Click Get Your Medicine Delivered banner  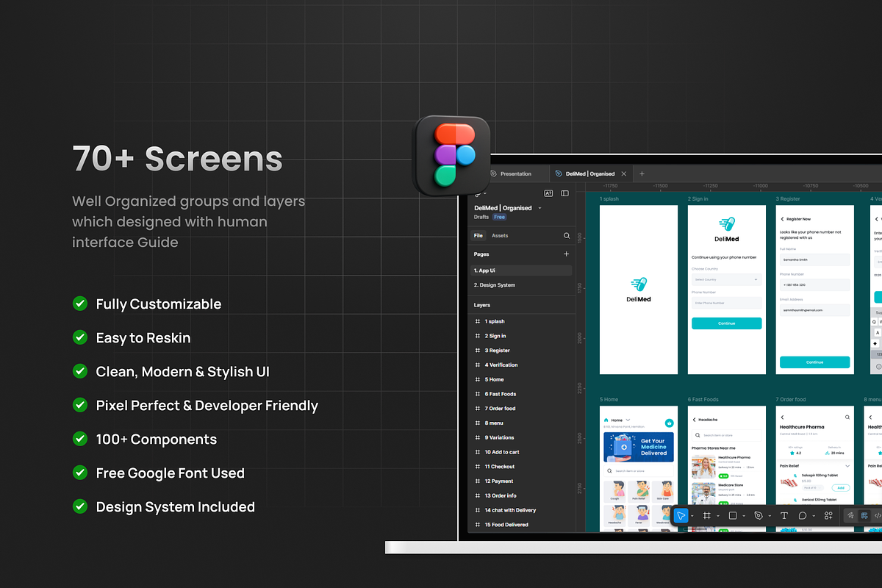point(639,447)
